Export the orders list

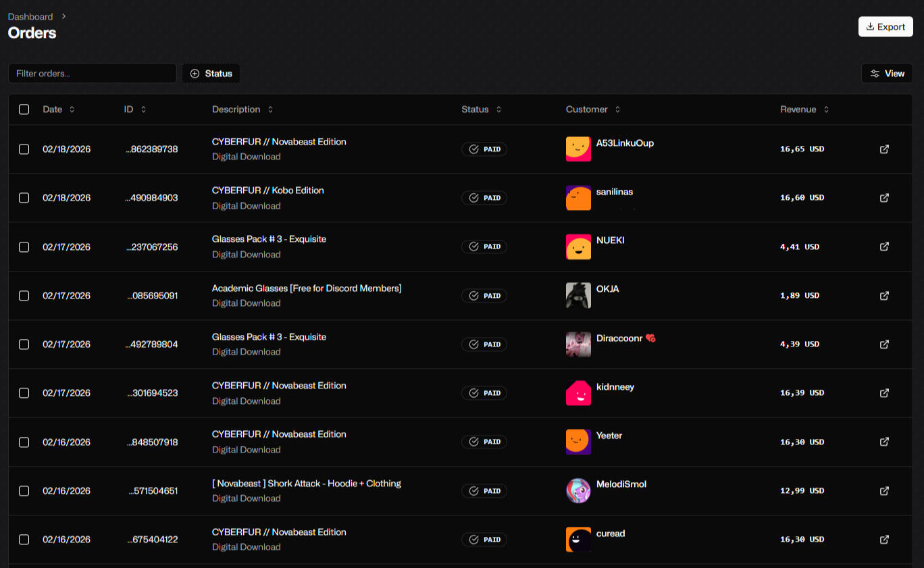885,27
